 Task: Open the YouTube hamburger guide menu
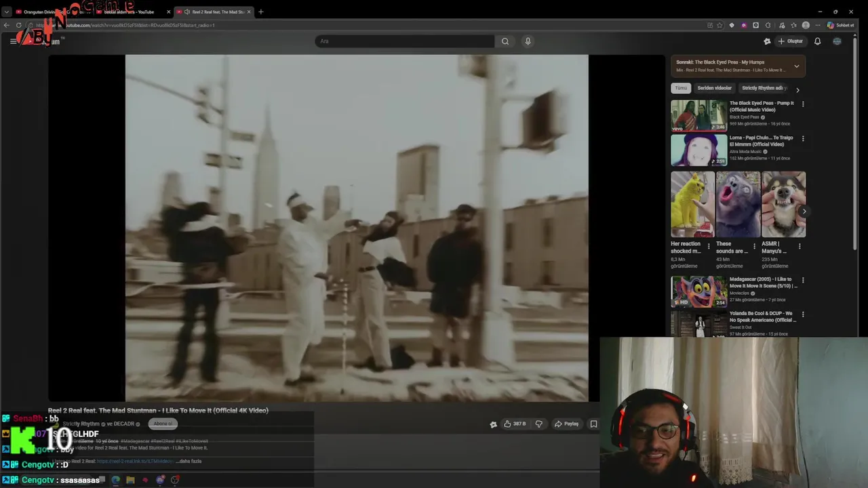coord(13,41)
